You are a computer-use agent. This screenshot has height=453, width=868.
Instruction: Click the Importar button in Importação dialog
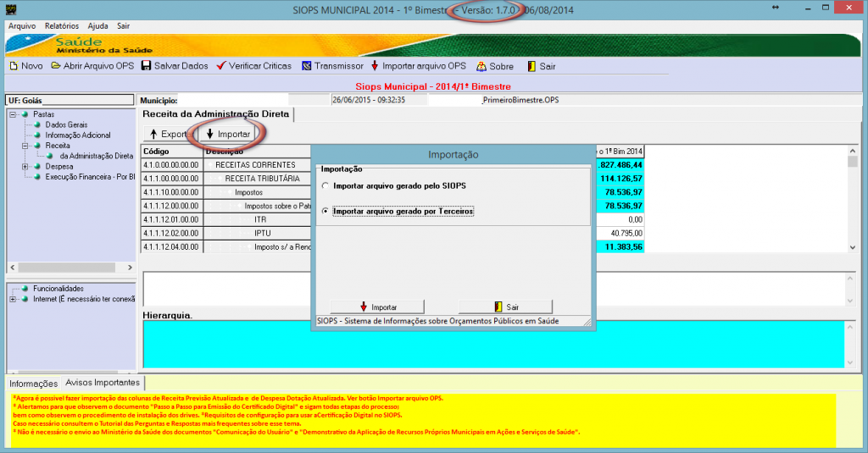click(x=377, y=307)
